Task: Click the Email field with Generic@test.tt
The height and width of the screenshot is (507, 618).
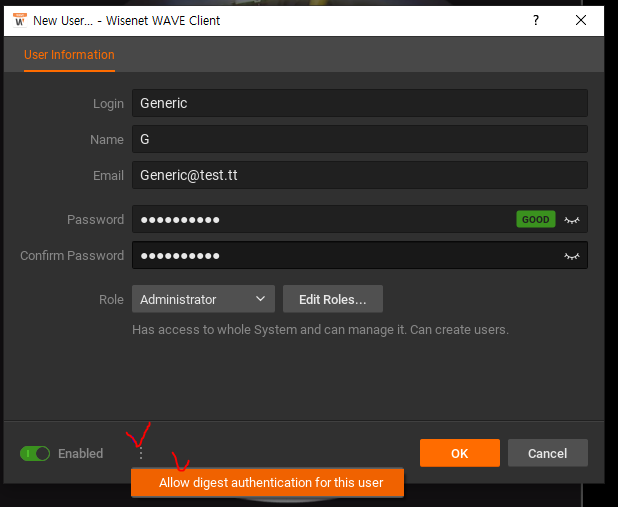Action: coord(358,175)
